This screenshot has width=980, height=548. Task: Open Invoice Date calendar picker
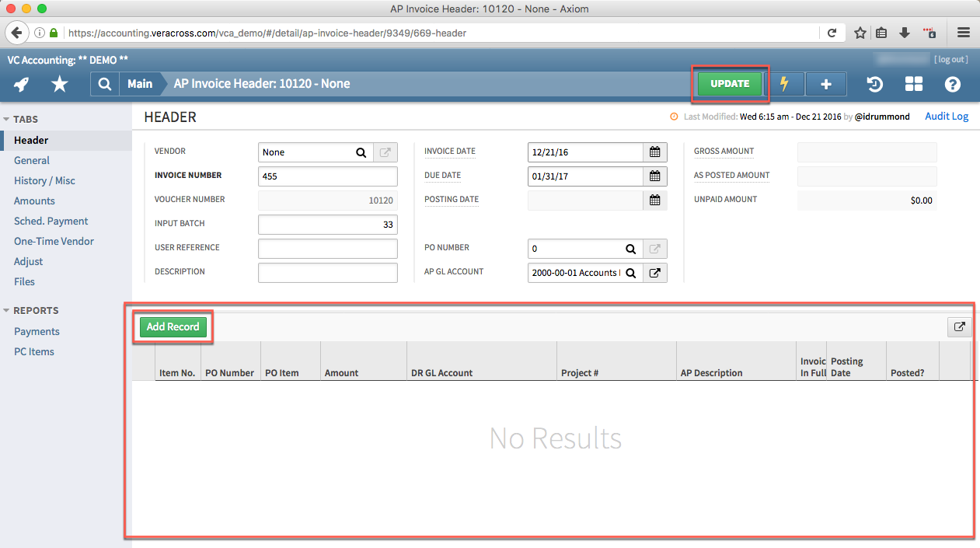(654, 152)
